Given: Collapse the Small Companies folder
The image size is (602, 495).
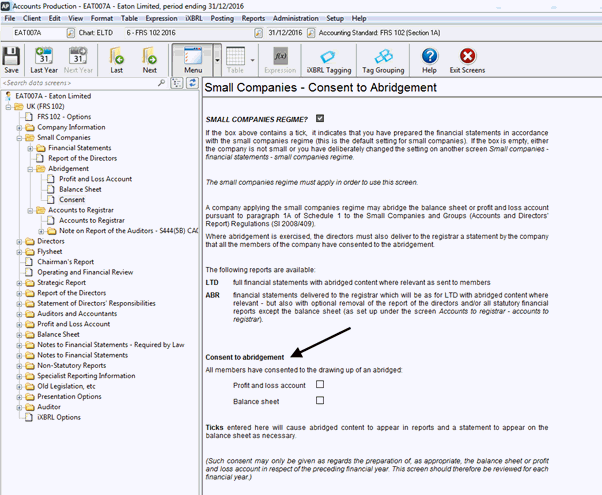Looking at the screenshot, I should 19,138.
